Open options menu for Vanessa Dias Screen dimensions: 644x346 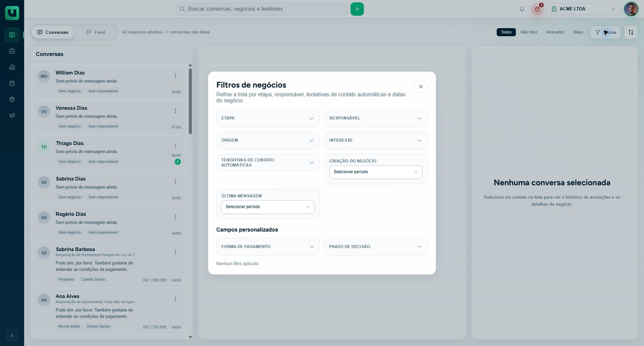pyautogui.click(x=175, y=111)
